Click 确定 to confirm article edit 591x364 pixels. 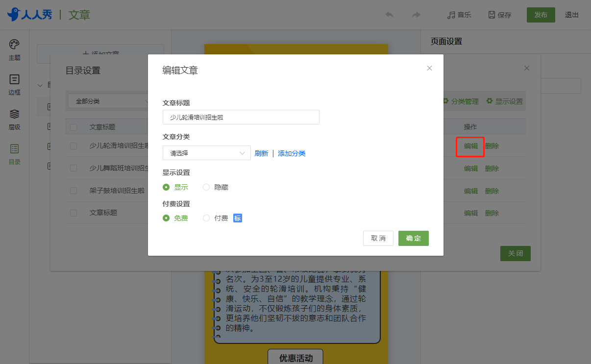click(x=414, y=238)
